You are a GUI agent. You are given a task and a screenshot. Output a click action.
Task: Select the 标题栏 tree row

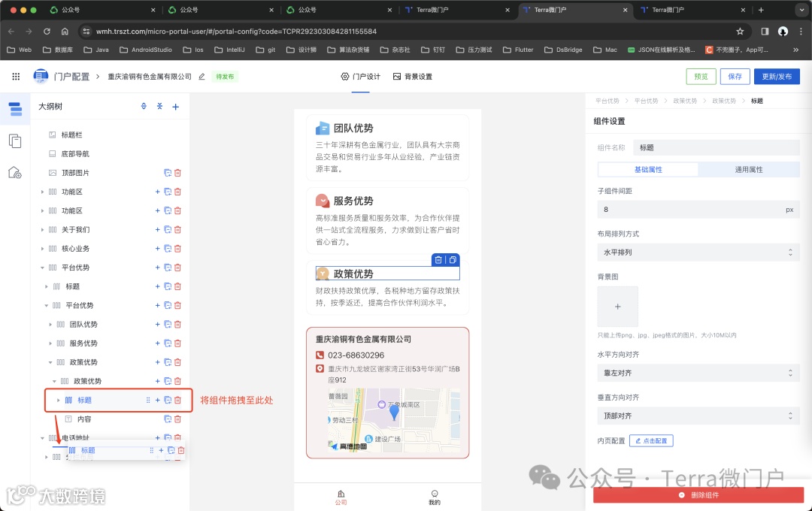click(110, 135)
